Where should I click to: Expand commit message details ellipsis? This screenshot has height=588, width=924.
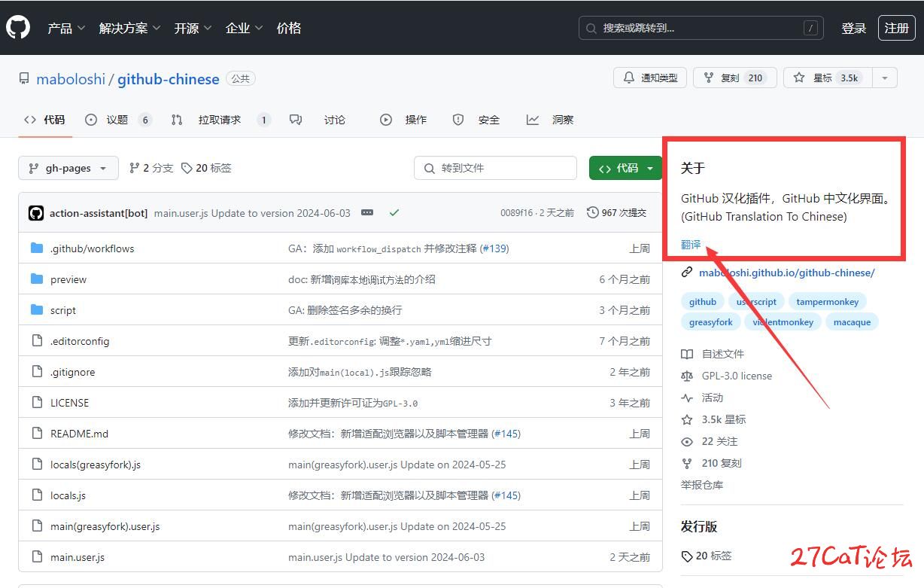point(367,213)
